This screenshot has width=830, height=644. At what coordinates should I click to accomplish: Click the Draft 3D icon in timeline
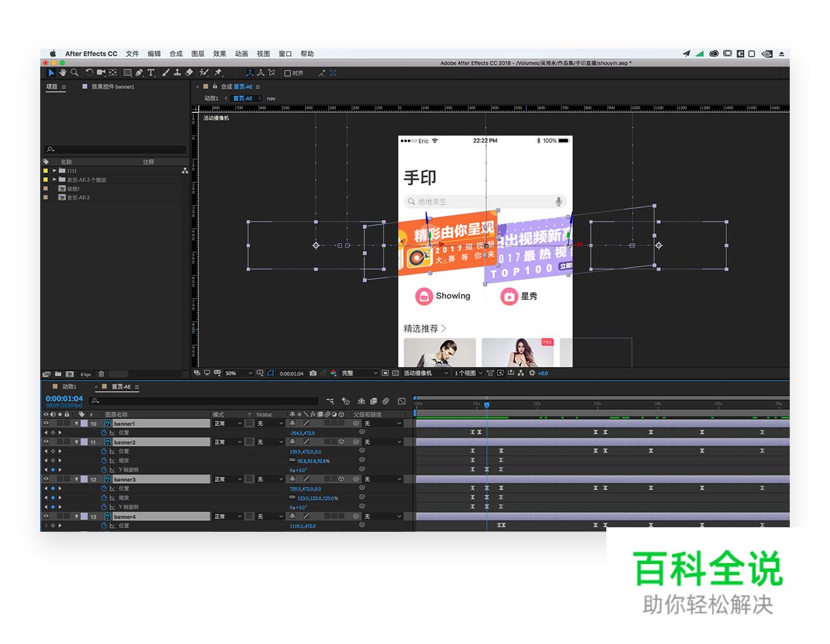click(346, 401)
